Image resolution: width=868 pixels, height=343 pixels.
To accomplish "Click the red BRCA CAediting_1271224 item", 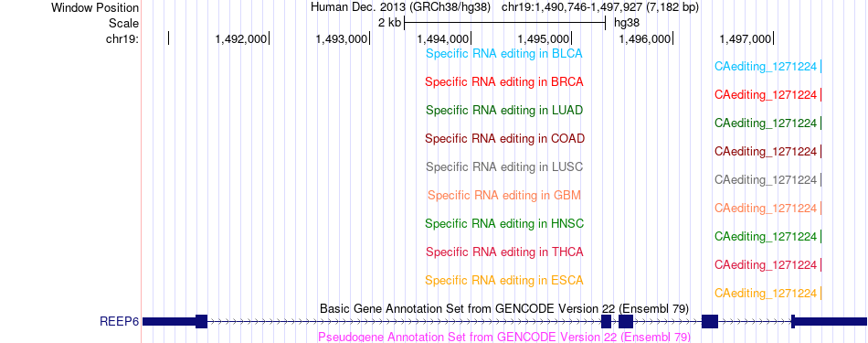I will tap(767, 95).
